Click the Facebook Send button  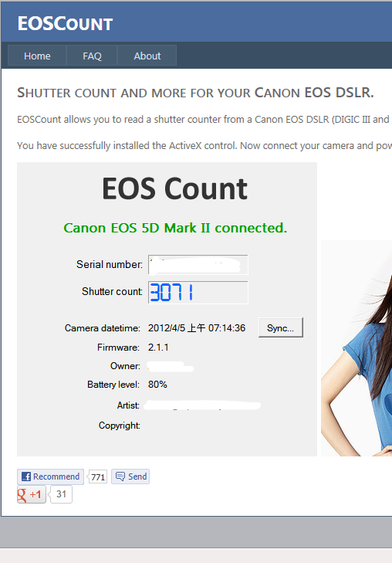tap(130, 477)
